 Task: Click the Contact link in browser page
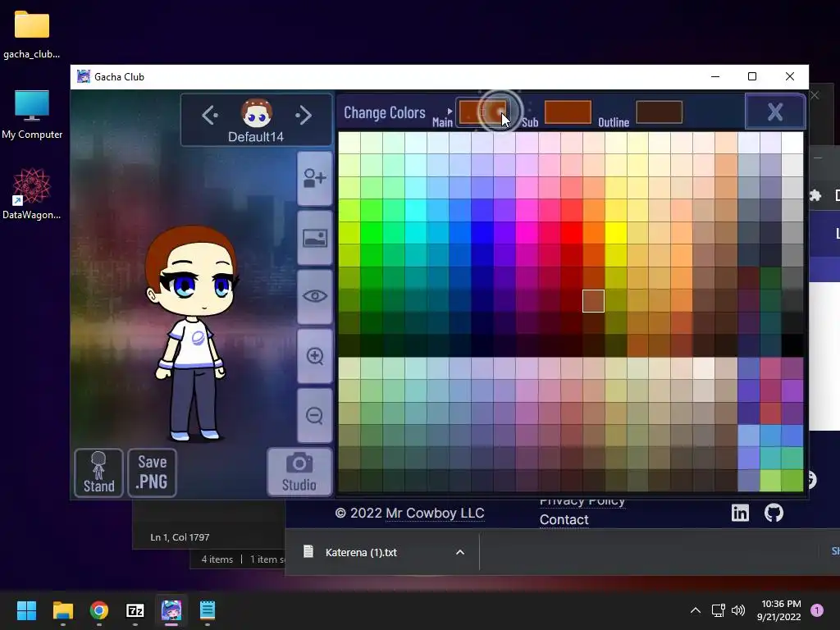pos(564,519)
